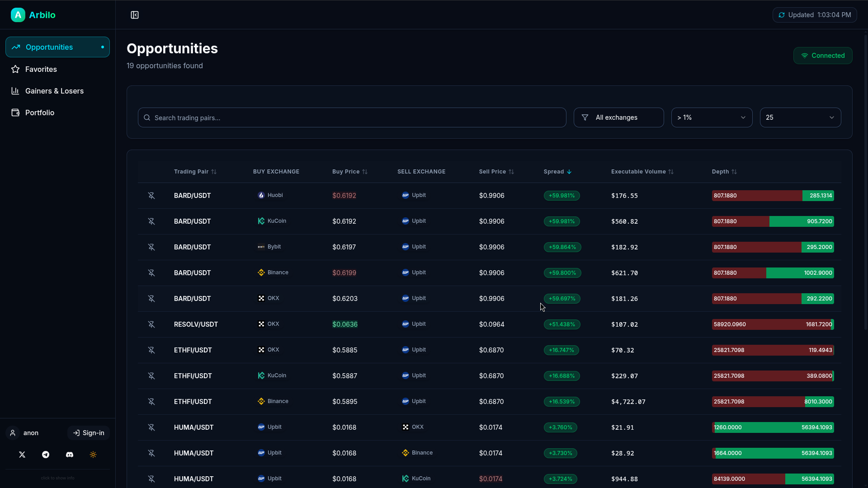Open the All exchanges filter dropdown
The image size is (868, 488).
pyautogui.click(x=618, y=117)
